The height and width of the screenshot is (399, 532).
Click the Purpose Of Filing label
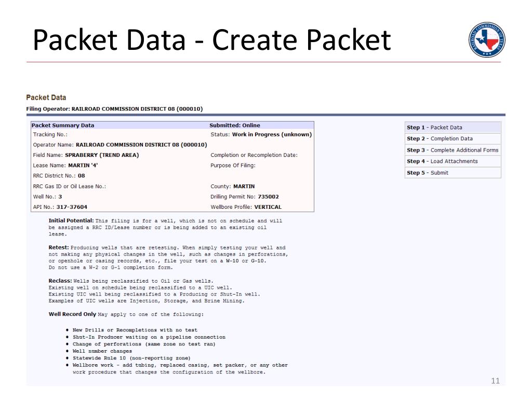click(x=233, y=166)
